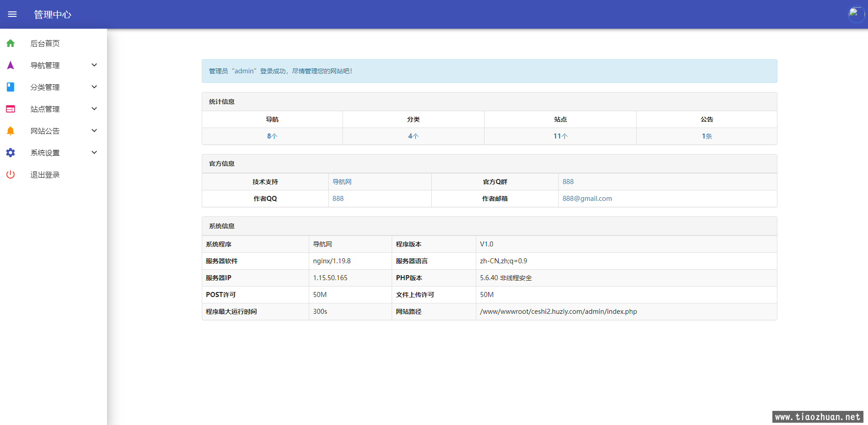Open 系统设置 menu item
The width and height of the screenshot is (868, 425).
pos(53,153)
